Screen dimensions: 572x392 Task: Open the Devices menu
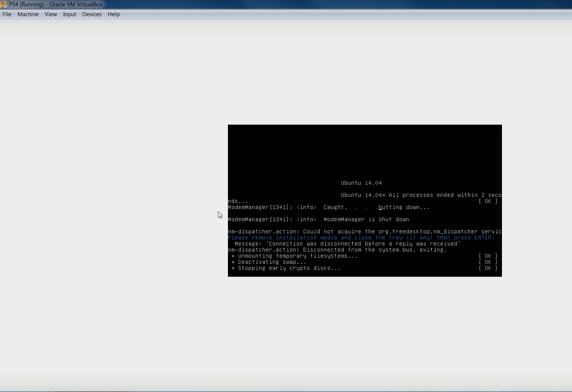(92, 14)
